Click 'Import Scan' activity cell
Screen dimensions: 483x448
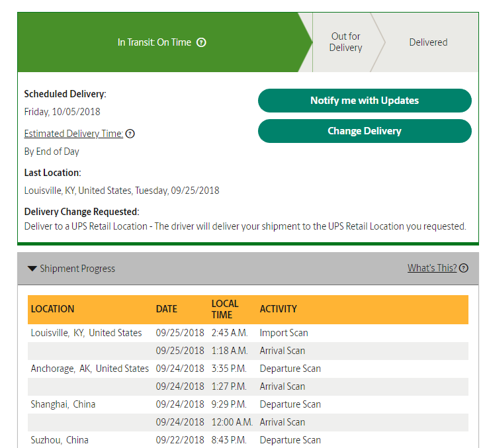click(284, 333)
